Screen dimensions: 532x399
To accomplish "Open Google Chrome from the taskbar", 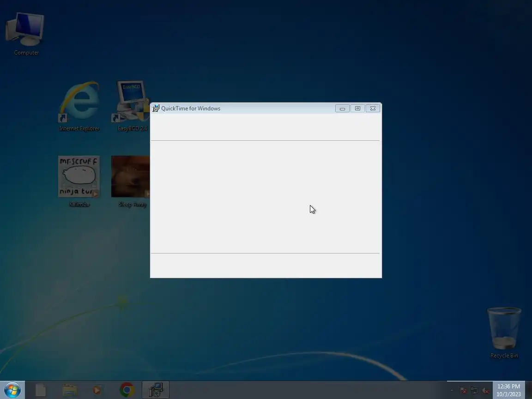I will (x=127, y=390).
